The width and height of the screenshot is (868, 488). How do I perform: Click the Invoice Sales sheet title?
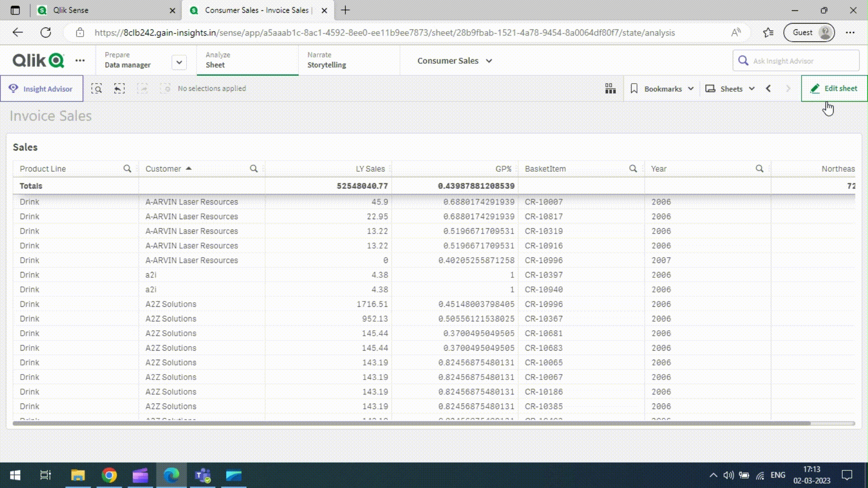[x=51, y=116]
